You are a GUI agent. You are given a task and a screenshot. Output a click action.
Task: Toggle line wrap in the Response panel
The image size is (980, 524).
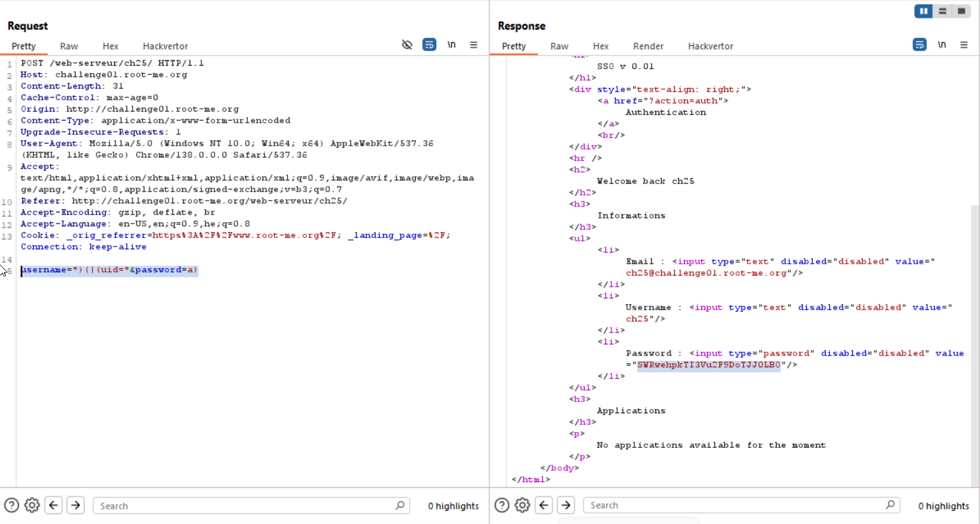pos(920,45)
